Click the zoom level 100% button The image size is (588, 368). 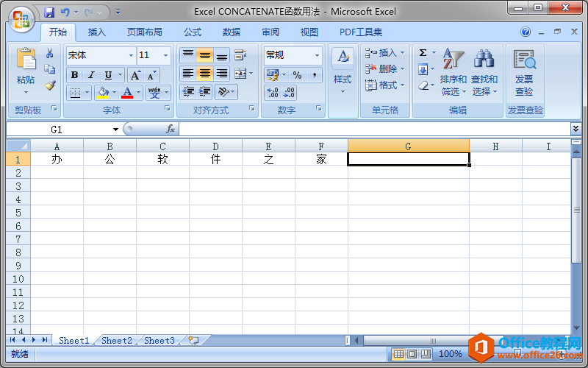pos(450,354)
